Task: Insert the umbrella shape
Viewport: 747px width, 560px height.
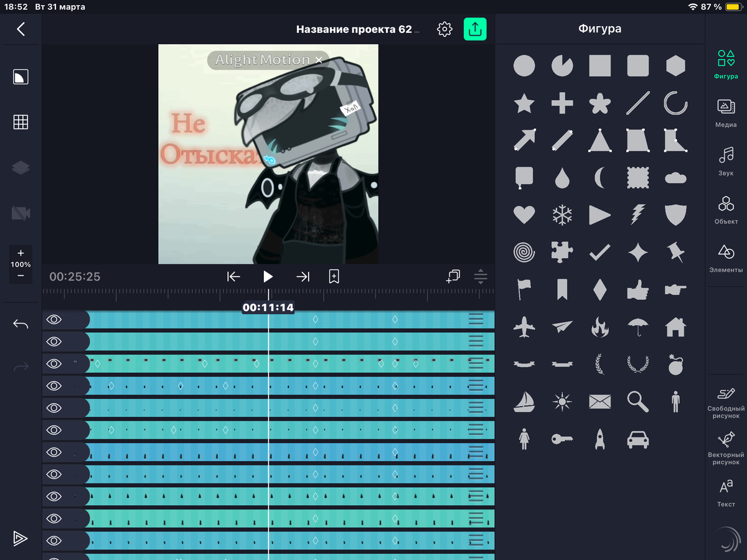Action: pos(638,326)
